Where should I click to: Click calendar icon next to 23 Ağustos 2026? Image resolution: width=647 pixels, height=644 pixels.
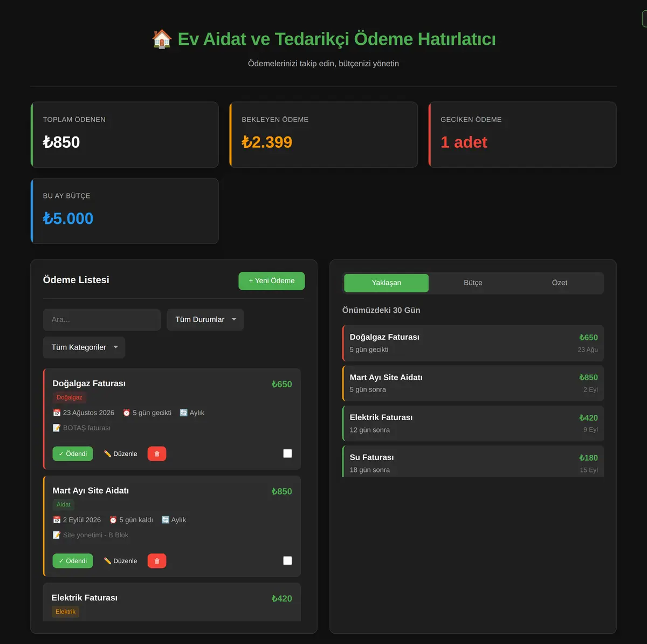57,413
